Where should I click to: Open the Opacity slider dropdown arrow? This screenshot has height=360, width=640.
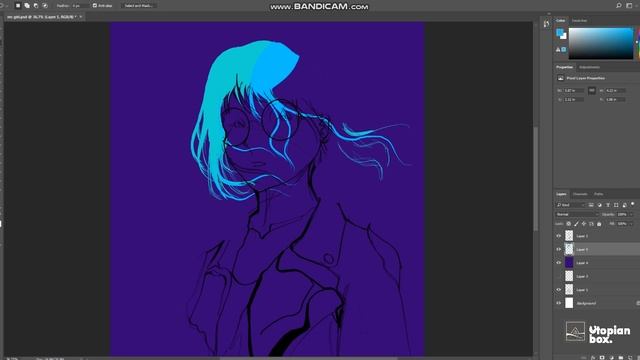[631, 214]
